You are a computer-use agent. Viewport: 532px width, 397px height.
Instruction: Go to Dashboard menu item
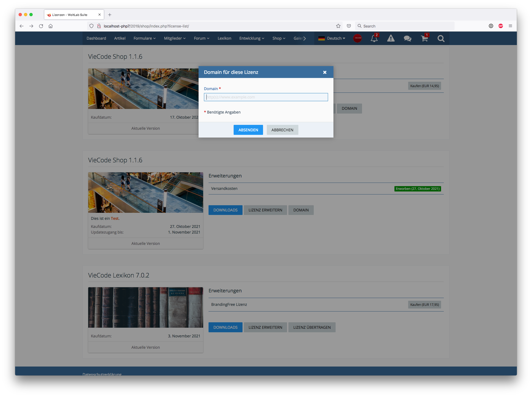point(96,38)
